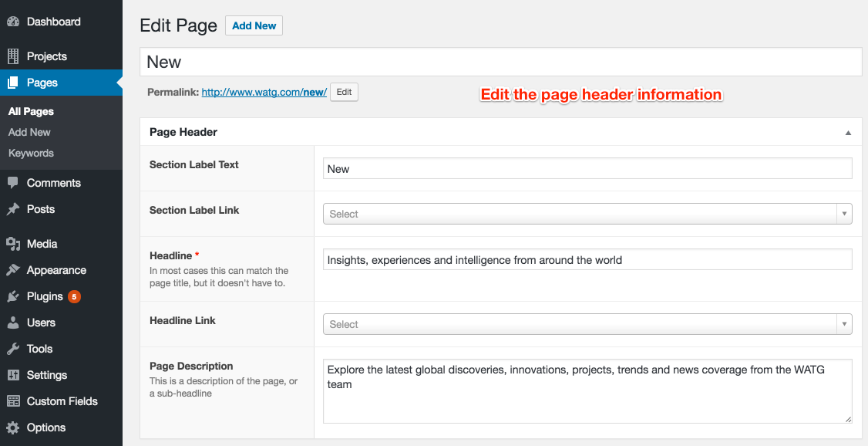This screenshot has height=446, width=868.
Task: Click the Plugins plug icon
Action: click(13, 296)
